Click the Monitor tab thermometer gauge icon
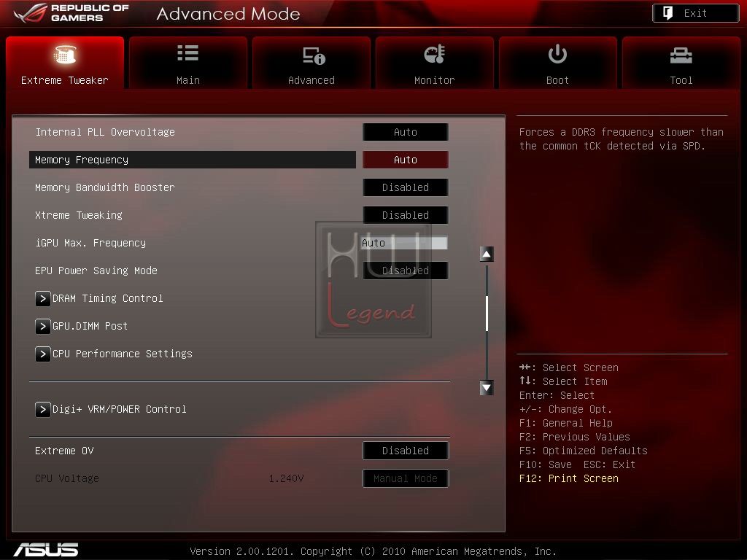This screenshot has height=560, width=747. click(435, 54)
